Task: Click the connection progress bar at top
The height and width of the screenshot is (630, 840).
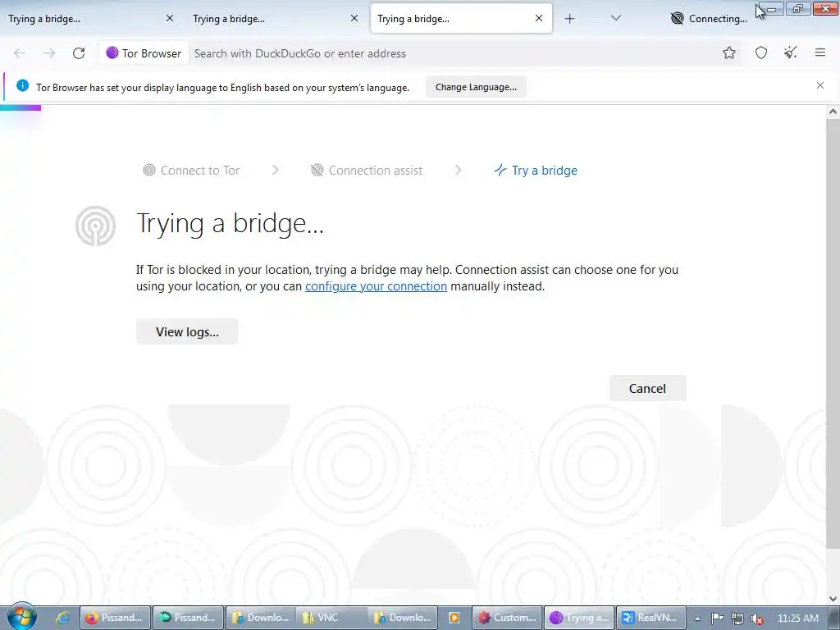Action: 21,108
